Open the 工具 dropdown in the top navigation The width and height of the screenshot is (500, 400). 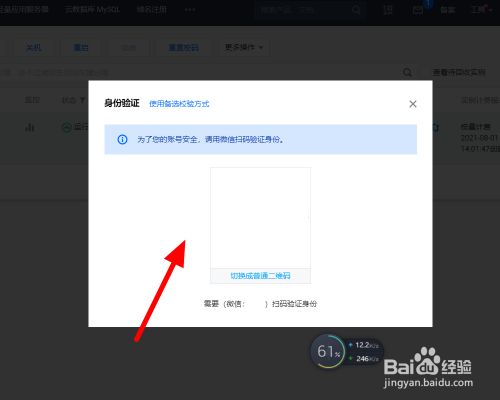482,10
